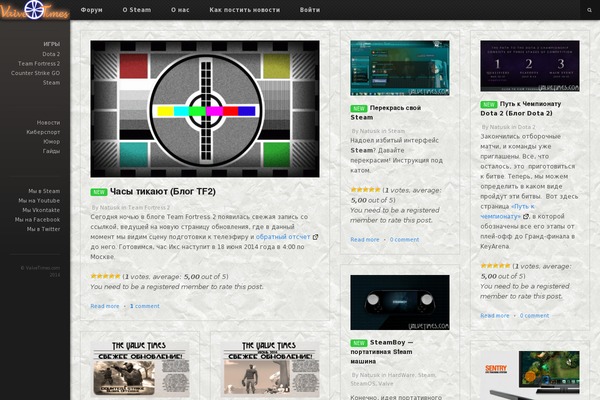Click the NEW badge on 'Часы тикают' post
Image resolution: width=600 pixels, height=400 pixels.
(x=99, y=192)
